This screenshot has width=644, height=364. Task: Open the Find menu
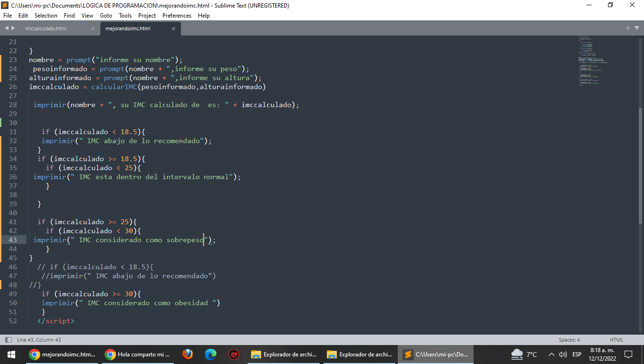pos(69,16)
